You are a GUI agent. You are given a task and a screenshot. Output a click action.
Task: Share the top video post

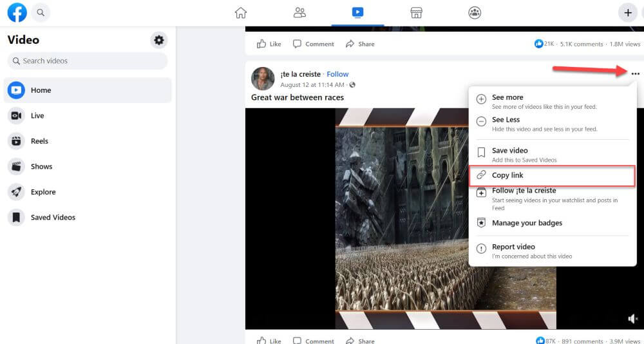(x=360, y=44)
